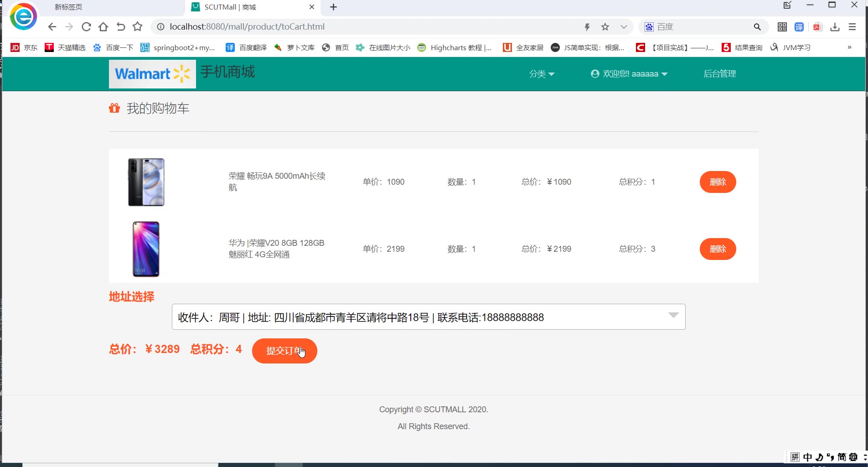Screen dimensions: 868x467
Task: Click the gift icon next to 我的购物车
Action: click(114, 108)
